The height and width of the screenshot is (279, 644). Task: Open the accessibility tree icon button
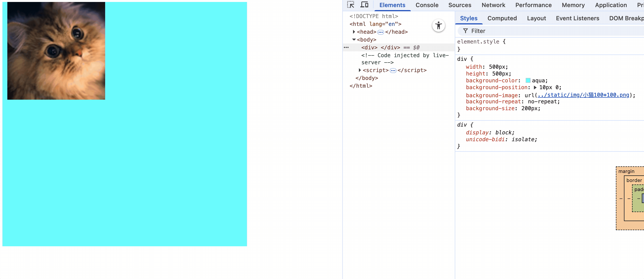438,25
